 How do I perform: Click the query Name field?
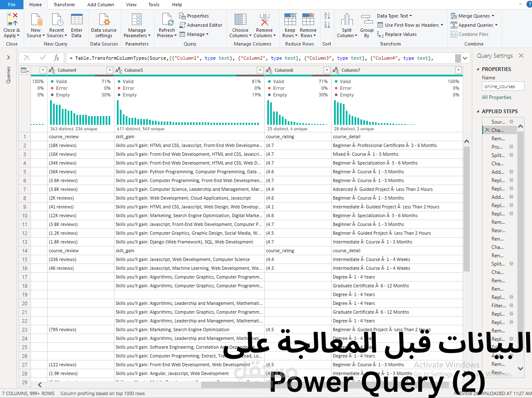click(x=503, y=86)
